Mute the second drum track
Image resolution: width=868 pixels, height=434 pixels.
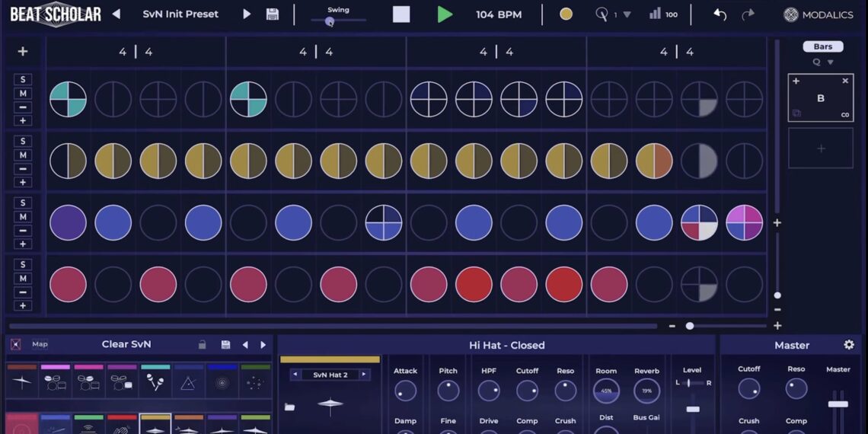coord(23,155)
